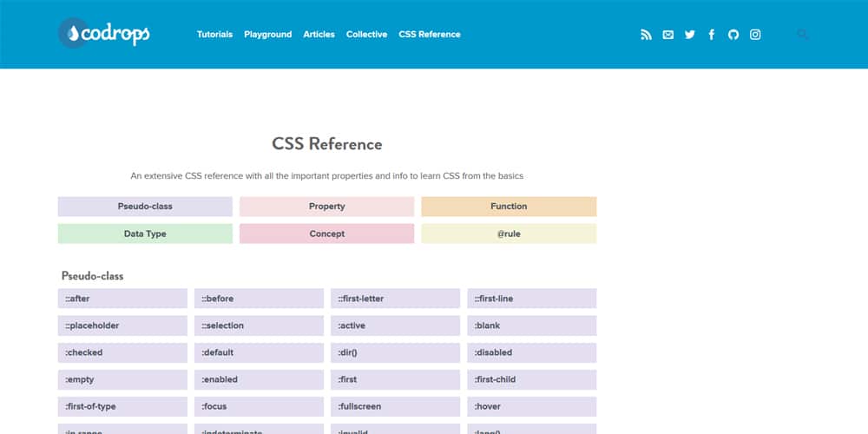Click the CSS Reference page heading
This screenshot has height=434, width=868.
[326, 144]
